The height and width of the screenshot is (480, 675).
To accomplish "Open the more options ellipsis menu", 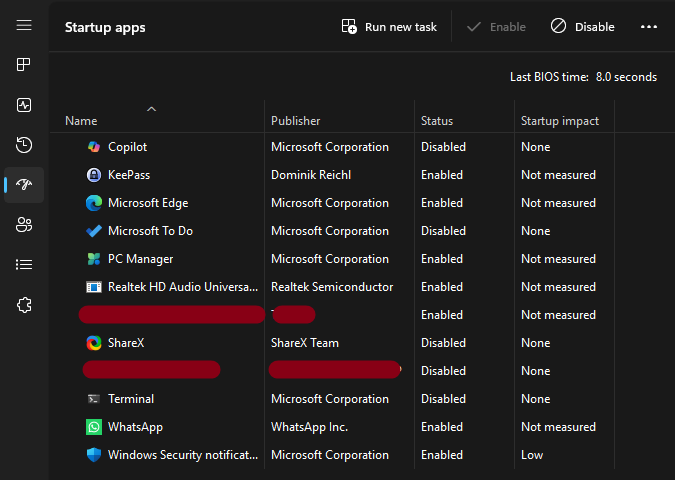I will pos(649,27).
